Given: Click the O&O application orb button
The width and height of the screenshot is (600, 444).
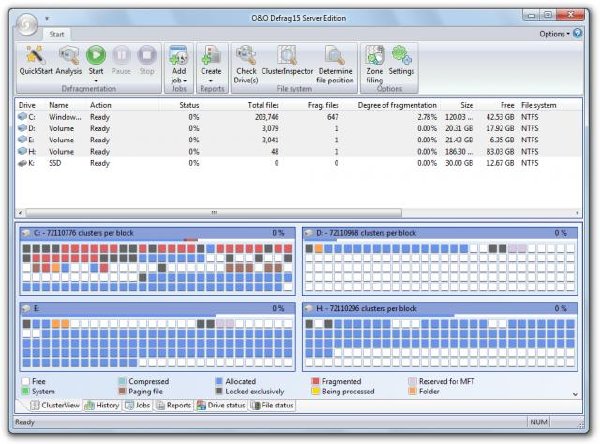Looking at the screenshot, I should pos(27,24).
